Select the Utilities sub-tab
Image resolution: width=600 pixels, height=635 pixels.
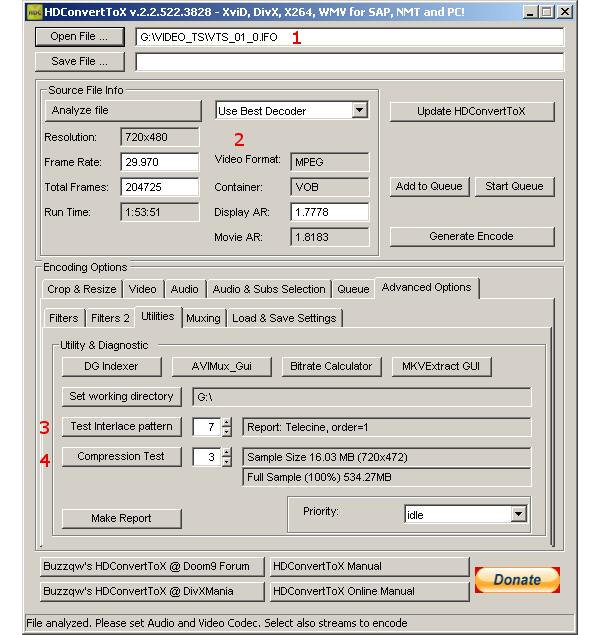coord(158,317)
